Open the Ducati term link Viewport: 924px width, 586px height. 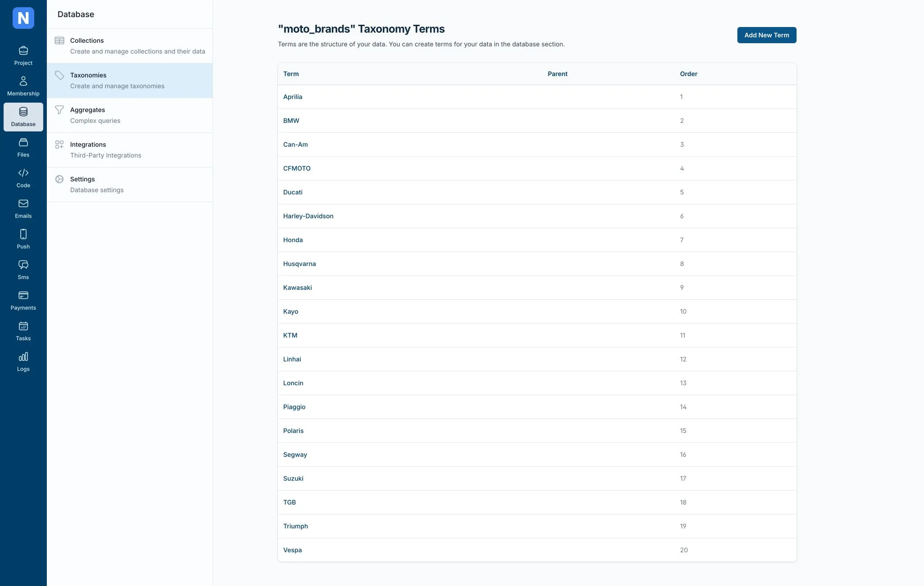pos(293,192)
